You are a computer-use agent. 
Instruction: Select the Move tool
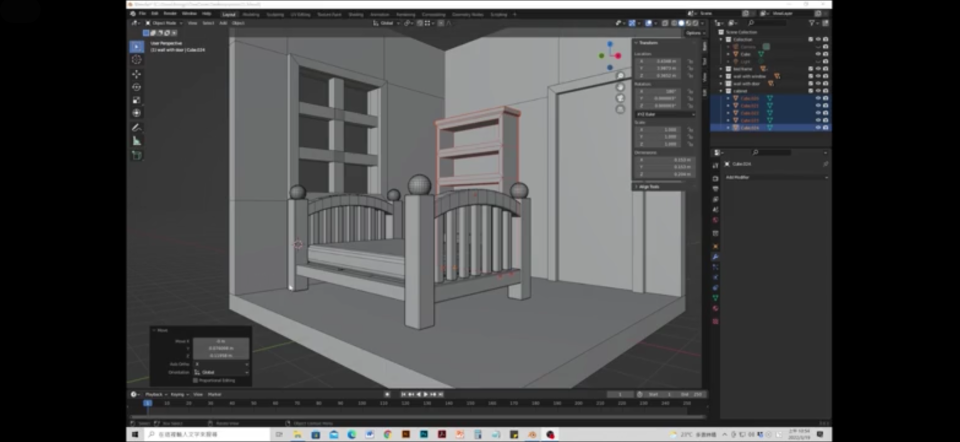137,74
